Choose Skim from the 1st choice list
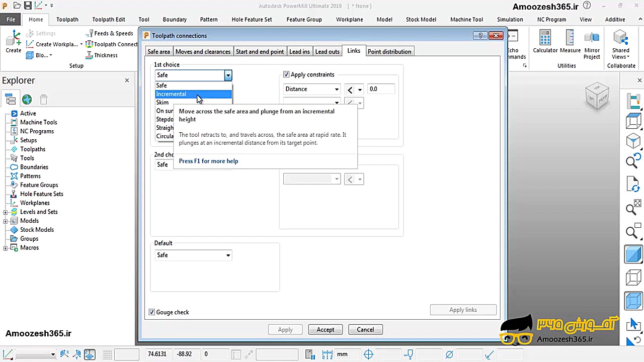644x362 pixels. tap(163, 103)
